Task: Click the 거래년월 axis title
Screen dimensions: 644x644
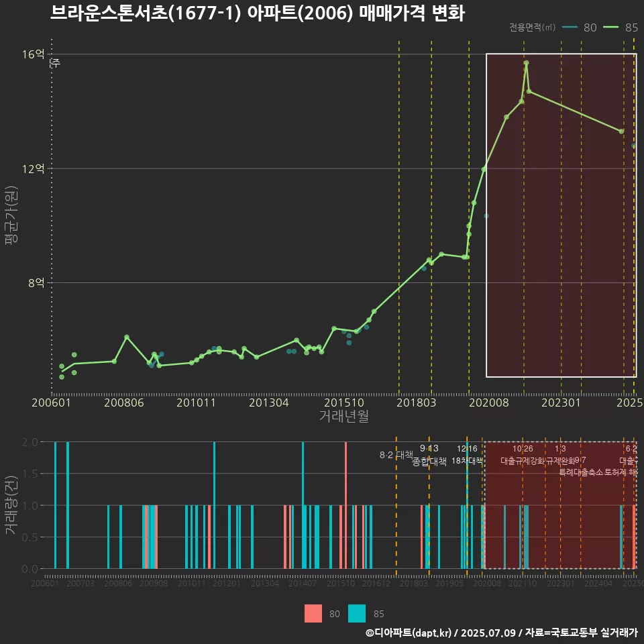Action: [343, 417]
